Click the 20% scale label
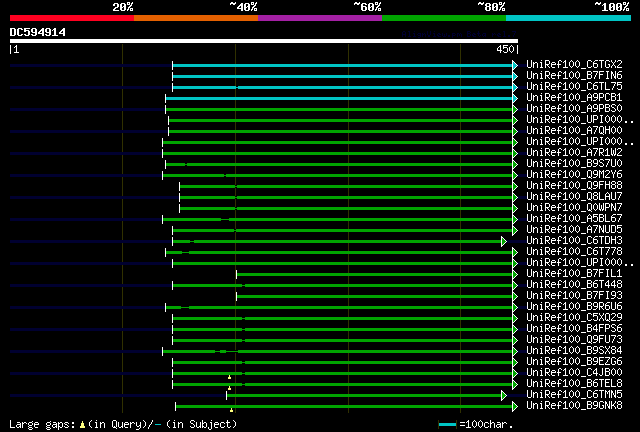 pos(123,7)
